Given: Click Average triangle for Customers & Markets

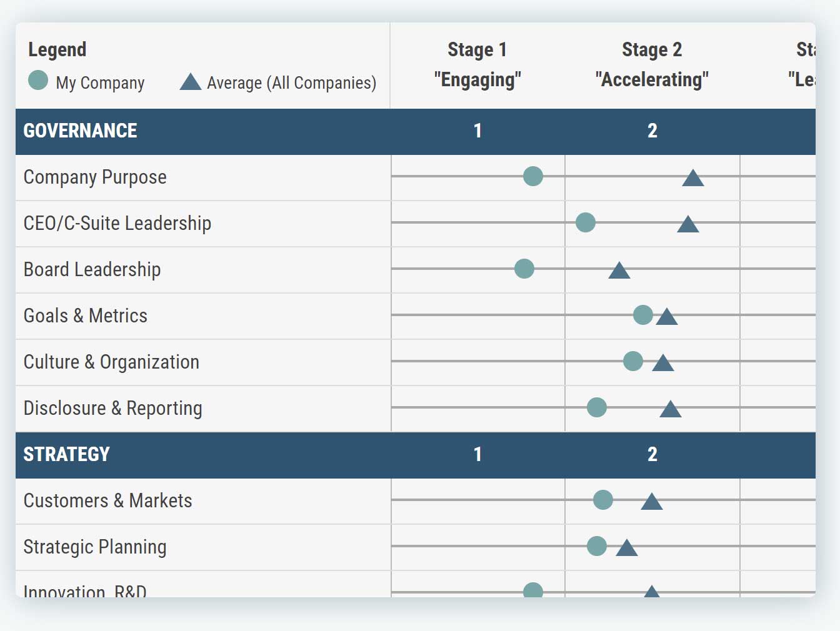Looking at the screenshot, I should [651, 502].
